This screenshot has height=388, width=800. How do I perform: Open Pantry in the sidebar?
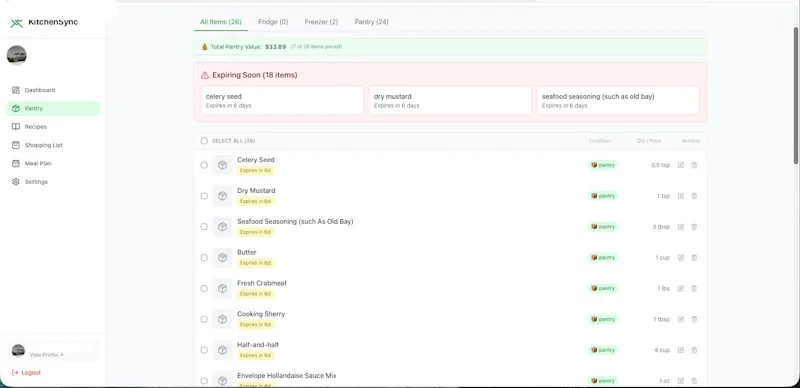53,108
